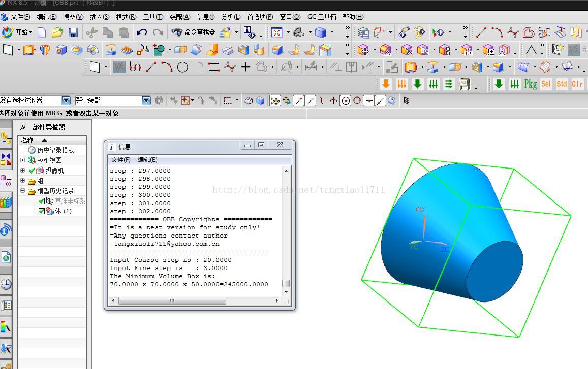Open the 插入(S) main menu
Viewport: 588px width, 369px height.
click(100, 17)
